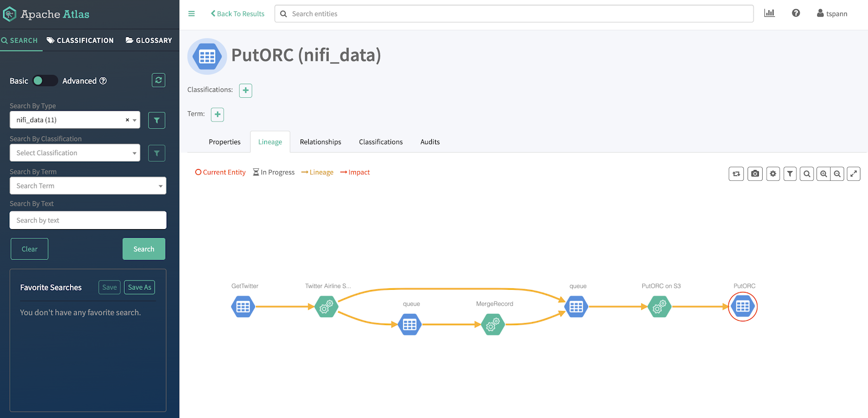Viewport: 868px width, 418px height.
Task: Select the queue node before PutORC on S3
Action: 576,307
